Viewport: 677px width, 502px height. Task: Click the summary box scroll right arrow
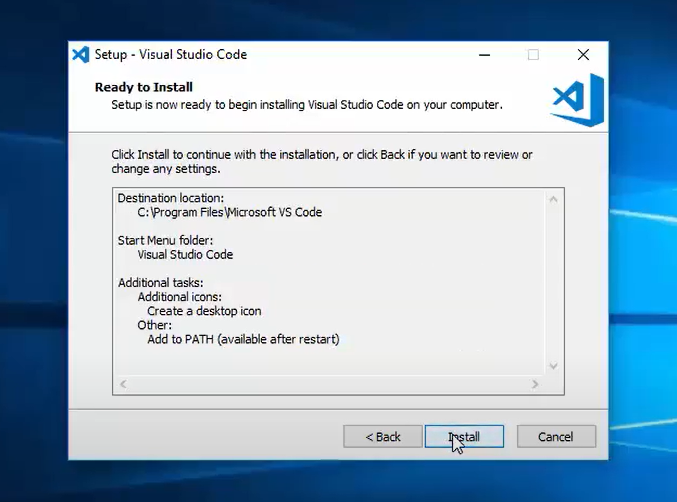pos(535,384)
